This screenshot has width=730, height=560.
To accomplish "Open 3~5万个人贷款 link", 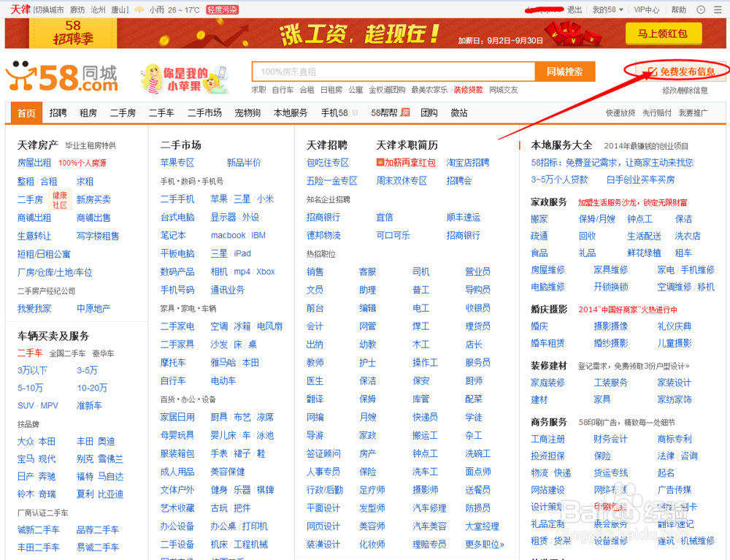I will (560, 180).
